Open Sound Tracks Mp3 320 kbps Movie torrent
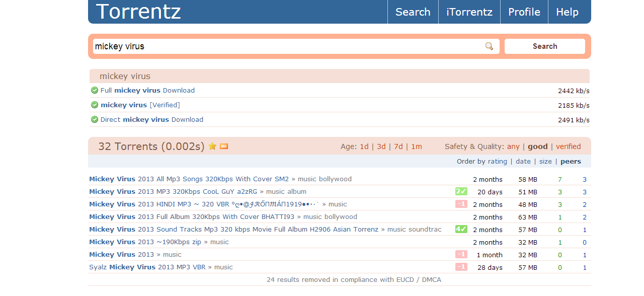This screenshot has width=644, height=296. (x=233, y=229)
